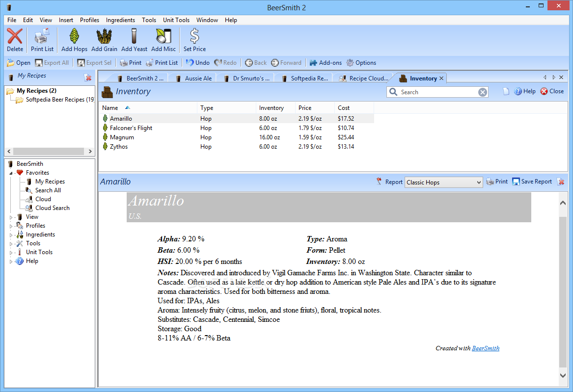Open the Ingredients menu
The image size is (573, 392).
pos(120,20)
